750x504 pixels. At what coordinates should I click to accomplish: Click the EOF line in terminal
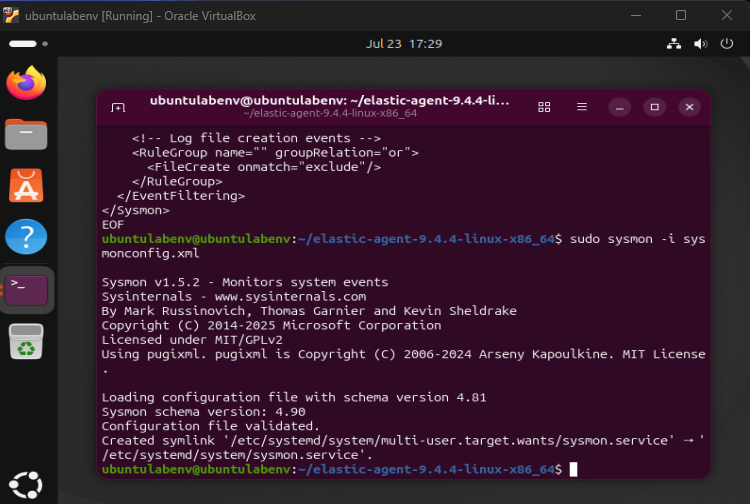[113, 225]
